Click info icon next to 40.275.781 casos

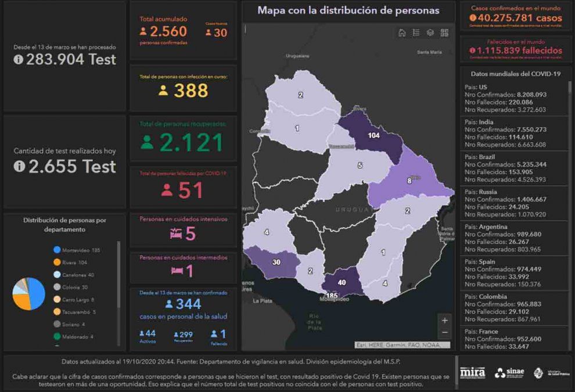(x=473, y=18)
